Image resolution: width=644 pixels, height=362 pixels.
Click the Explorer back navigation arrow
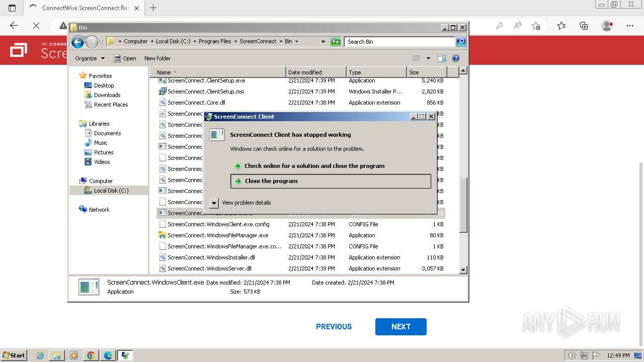point(77,42)
